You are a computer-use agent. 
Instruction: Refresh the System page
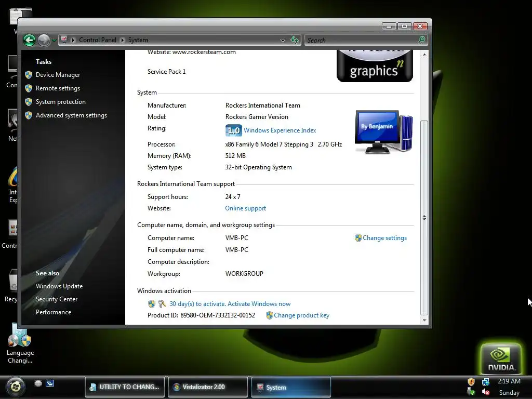295,40
